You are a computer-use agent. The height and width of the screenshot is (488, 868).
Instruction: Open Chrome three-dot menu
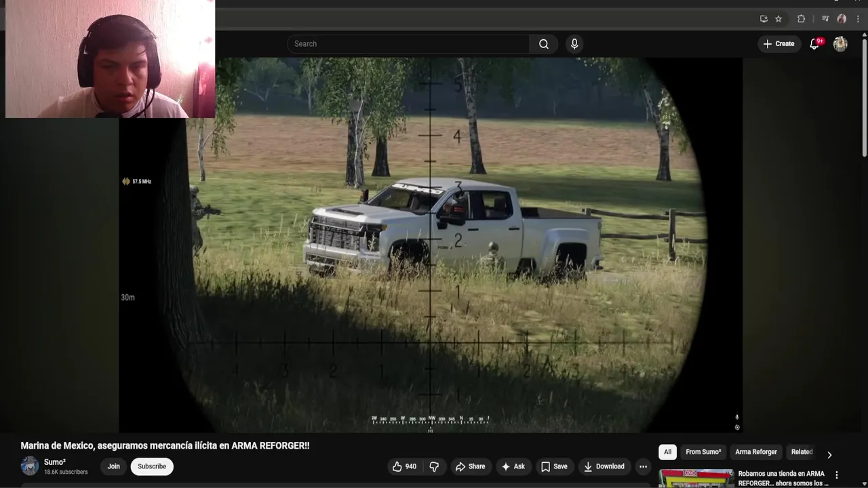pos(858,19)
